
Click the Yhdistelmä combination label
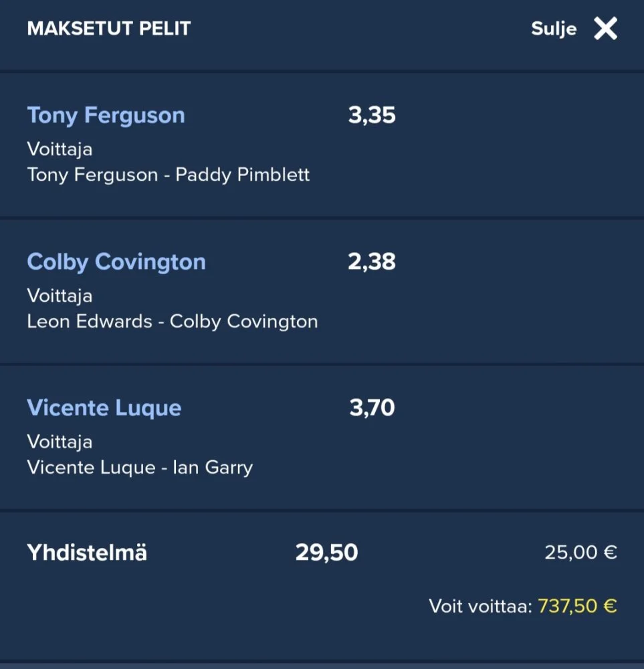pyautogui.click(x=87, y=553)
